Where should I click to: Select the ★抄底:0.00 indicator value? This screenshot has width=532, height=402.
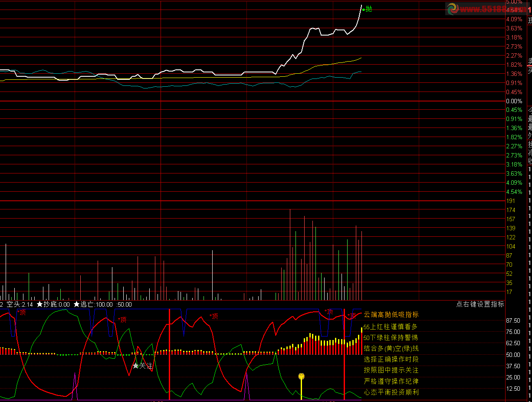click(53, 304)
